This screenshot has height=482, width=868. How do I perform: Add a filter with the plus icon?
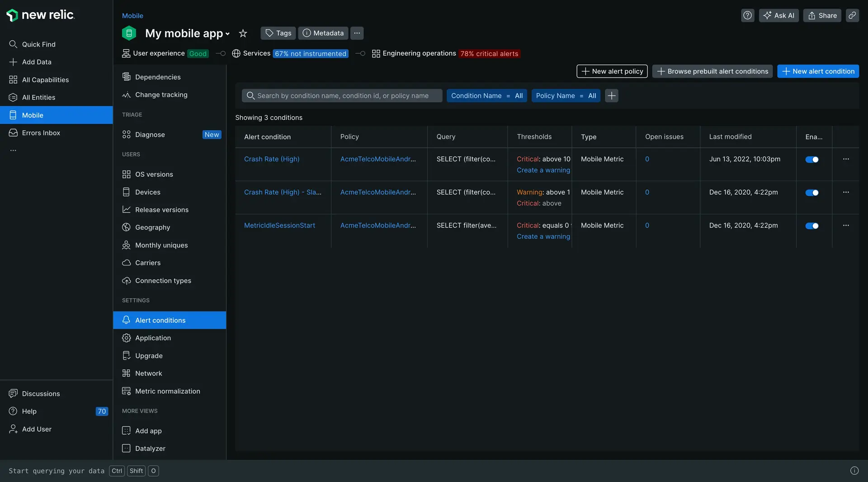coord(611,96)
